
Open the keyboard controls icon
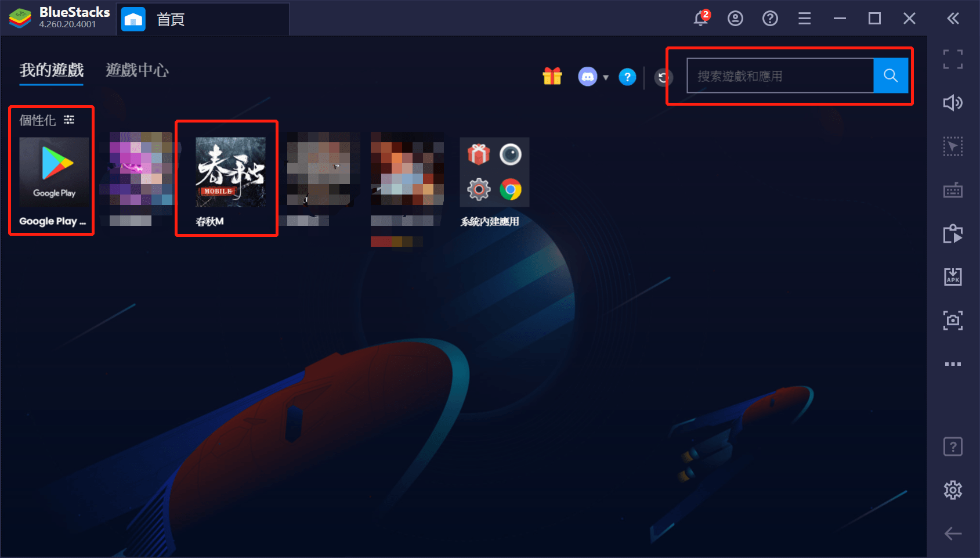pos(953,190)
